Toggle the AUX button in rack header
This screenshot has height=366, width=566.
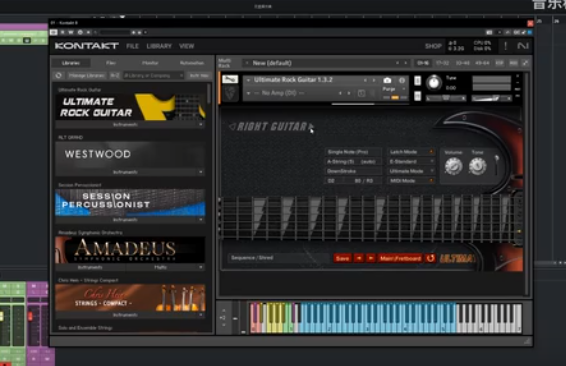pyautogui.click(x=513, y=63)
